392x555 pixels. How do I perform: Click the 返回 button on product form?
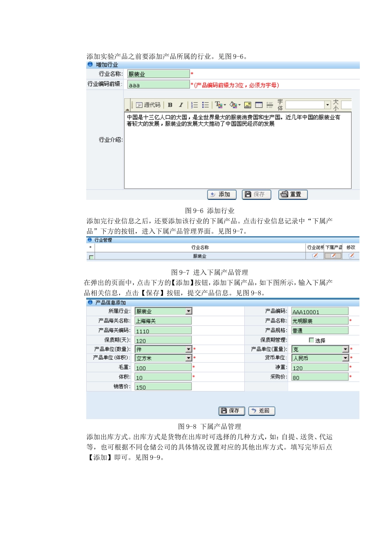[x=261, y=411]
